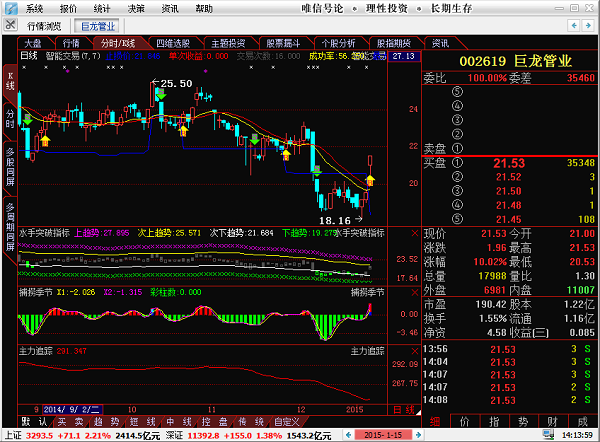This screenshot has height=442, width=600.
Task: Select the 中线 bottom tab
Action: (x=178, y=422)
